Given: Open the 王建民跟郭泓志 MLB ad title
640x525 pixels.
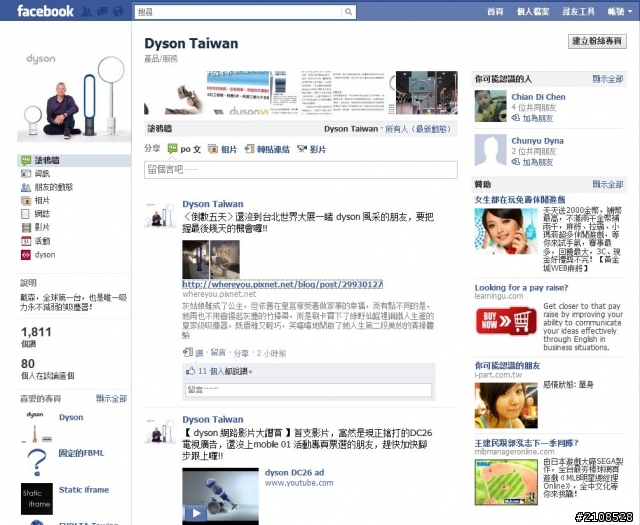Looking at the screenshot, I should [526, 443].
